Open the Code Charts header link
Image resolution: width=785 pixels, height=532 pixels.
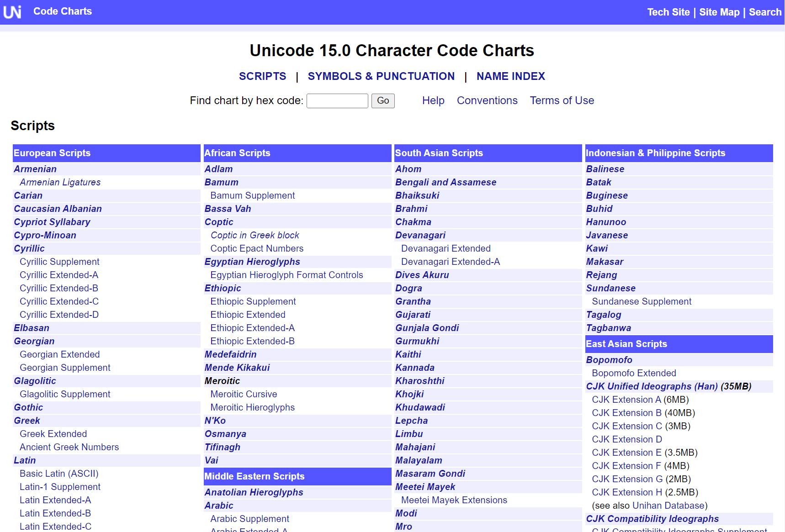coord(63,11)
